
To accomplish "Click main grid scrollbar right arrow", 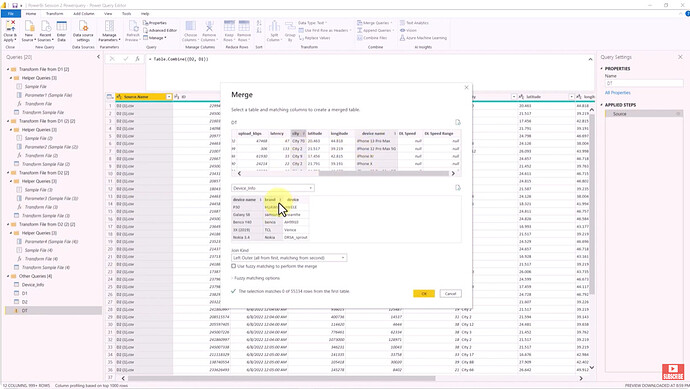I will click(581, 378).
